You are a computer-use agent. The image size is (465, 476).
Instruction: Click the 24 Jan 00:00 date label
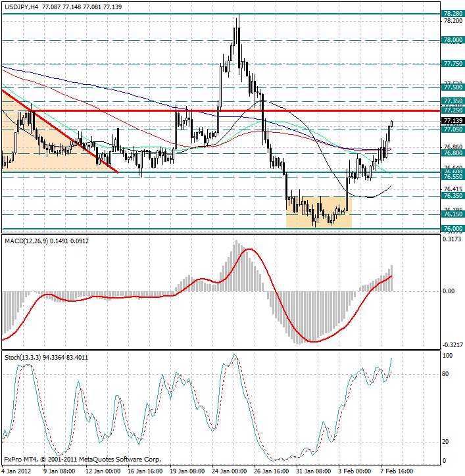click(x=229, y=471)
